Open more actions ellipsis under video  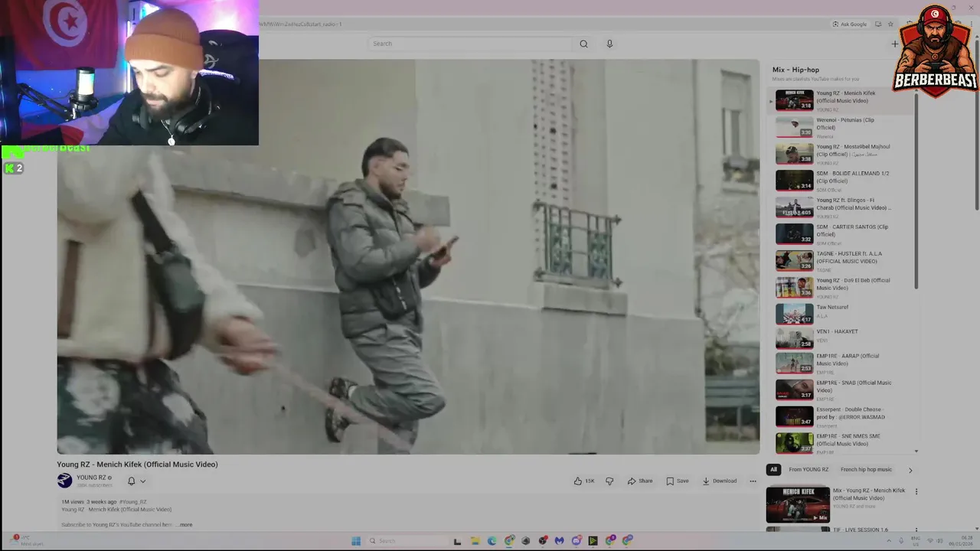coord(753,481)
